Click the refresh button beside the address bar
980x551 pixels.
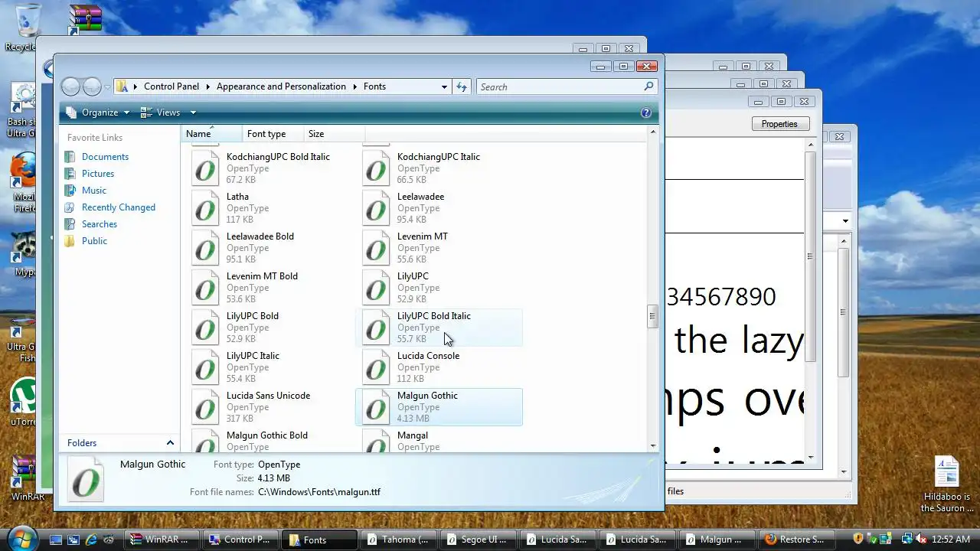pyautogui.click(x=462, y=86)
